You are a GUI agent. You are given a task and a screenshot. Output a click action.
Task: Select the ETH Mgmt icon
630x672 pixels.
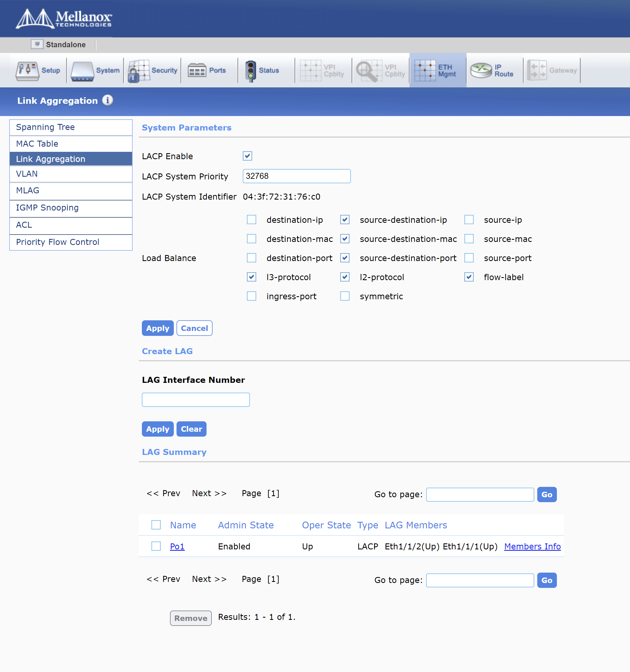425,71
